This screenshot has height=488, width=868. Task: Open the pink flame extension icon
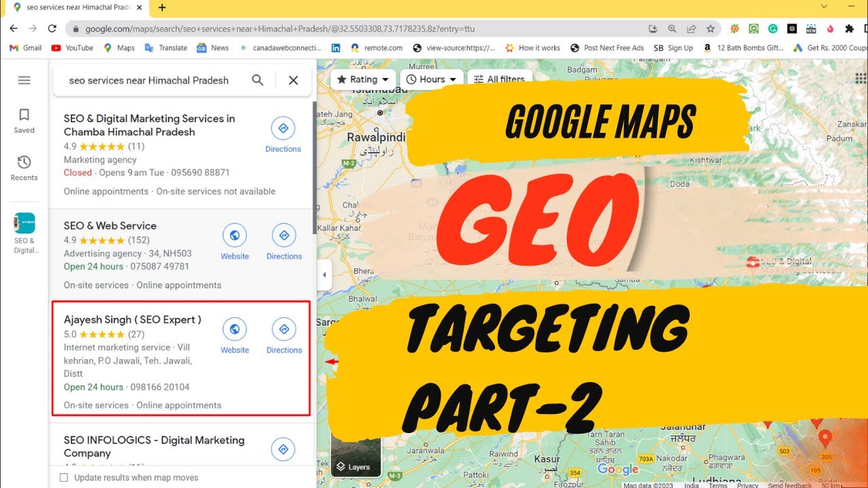[830, 28]
